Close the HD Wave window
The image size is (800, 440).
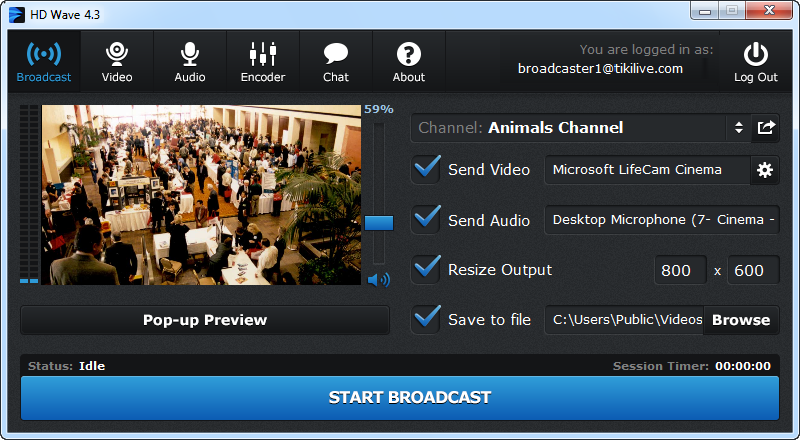pyautogui.click(x=769, y=11)
